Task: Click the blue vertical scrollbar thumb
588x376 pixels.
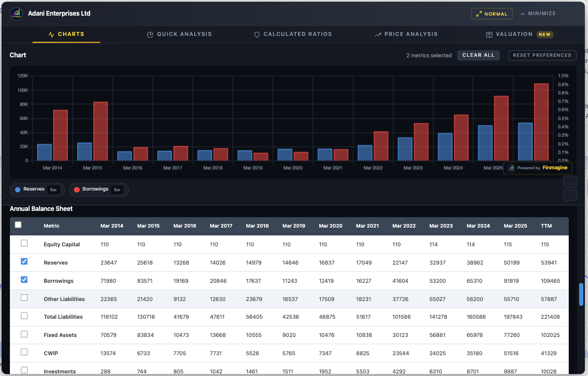Action: tap(581, 294)
